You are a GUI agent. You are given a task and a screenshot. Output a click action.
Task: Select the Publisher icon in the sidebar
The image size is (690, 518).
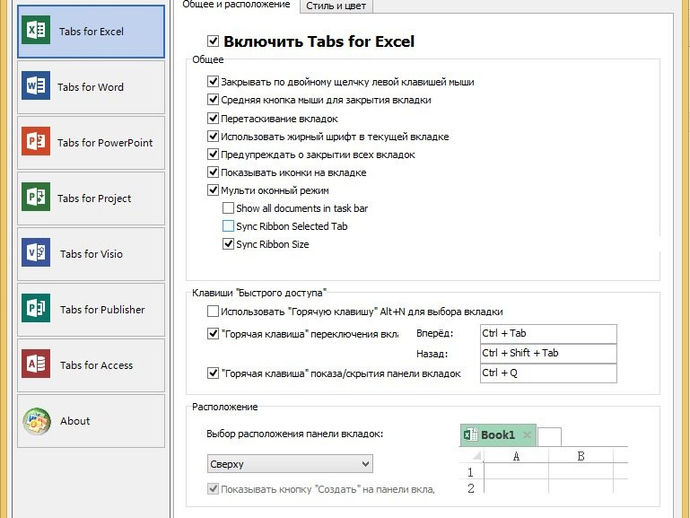click(36, 308)
